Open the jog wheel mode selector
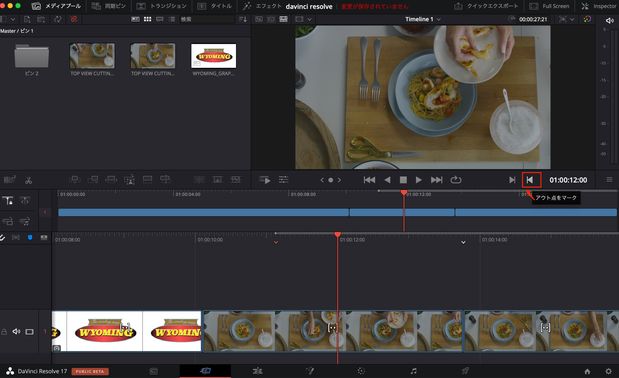Viewport: 619px width, 378px height. (330, 180)
